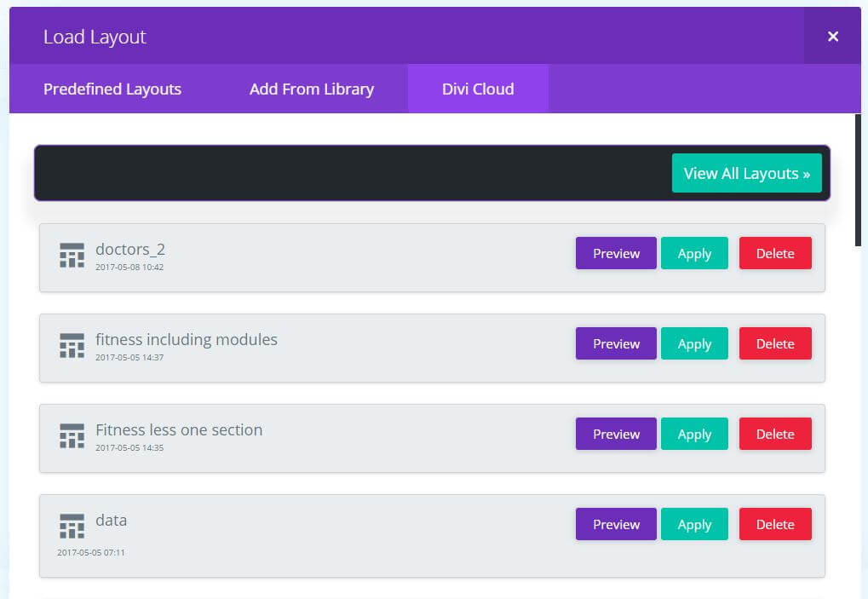This screenshot has width=868, height=599.
Task: Click date 2017-05-08 10:42
Action: (x=129, y=267)
